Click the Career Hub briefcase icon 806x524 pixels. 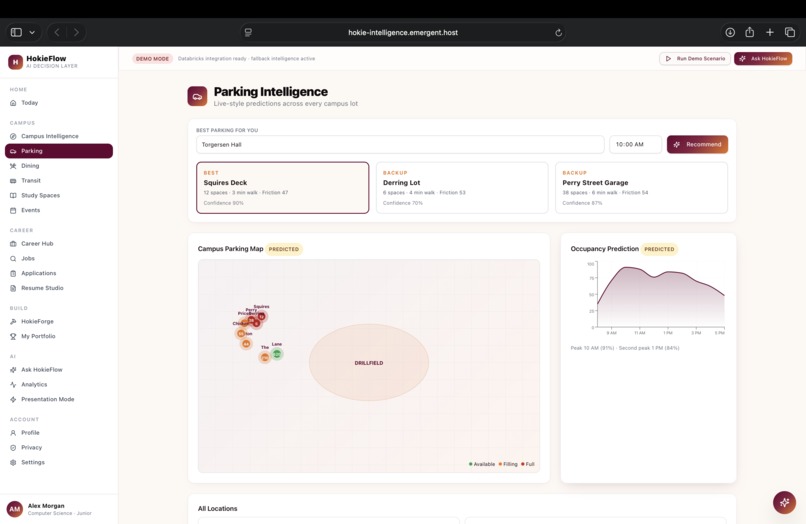pyautogui.click(x=13, y=244)
